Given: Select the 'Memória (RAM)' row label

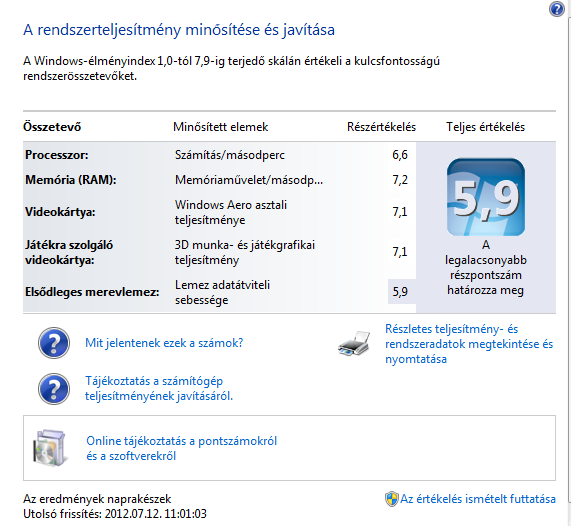Looking at the screenshot, I should (71, 180).
